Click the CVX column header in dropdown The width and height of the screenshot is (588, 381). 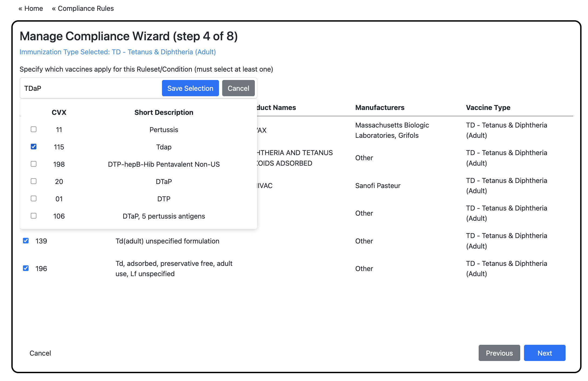click(x=59, y=112)
